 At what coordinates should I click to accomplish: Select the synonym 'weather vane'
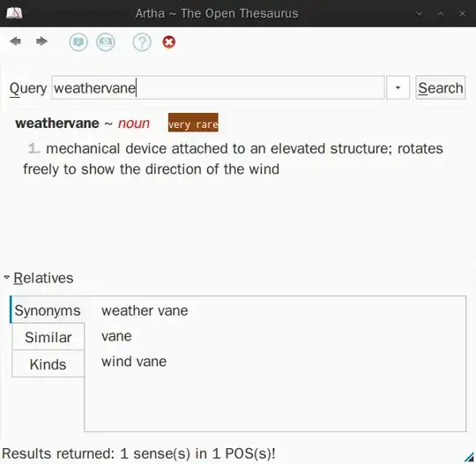[x=145, y=311]
